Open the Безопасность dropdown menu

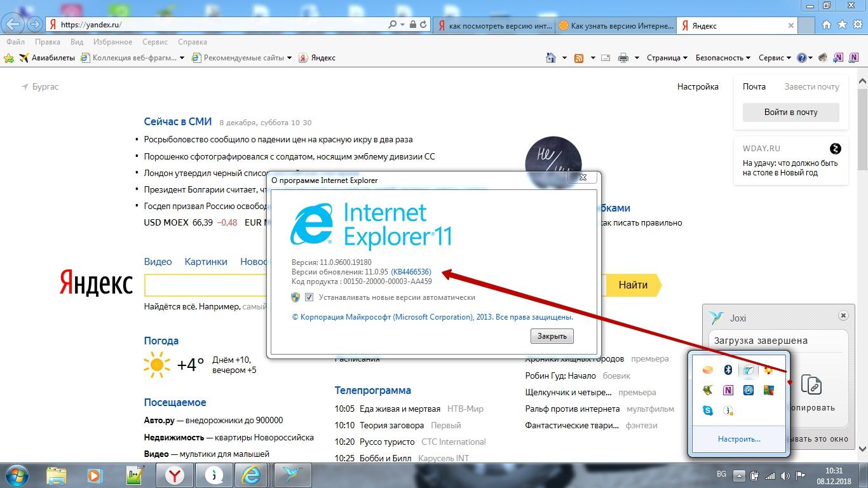tap(722, 58)
